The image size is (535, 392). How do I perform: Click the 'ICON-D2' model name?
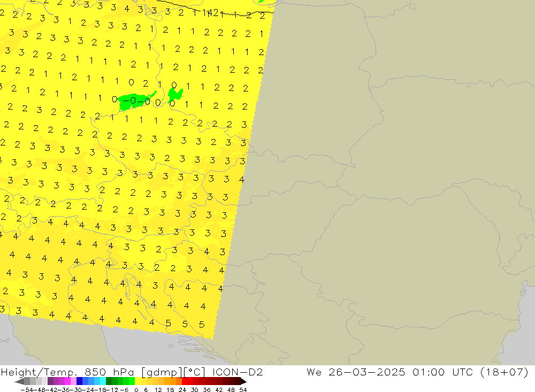[x=238, y=372]
